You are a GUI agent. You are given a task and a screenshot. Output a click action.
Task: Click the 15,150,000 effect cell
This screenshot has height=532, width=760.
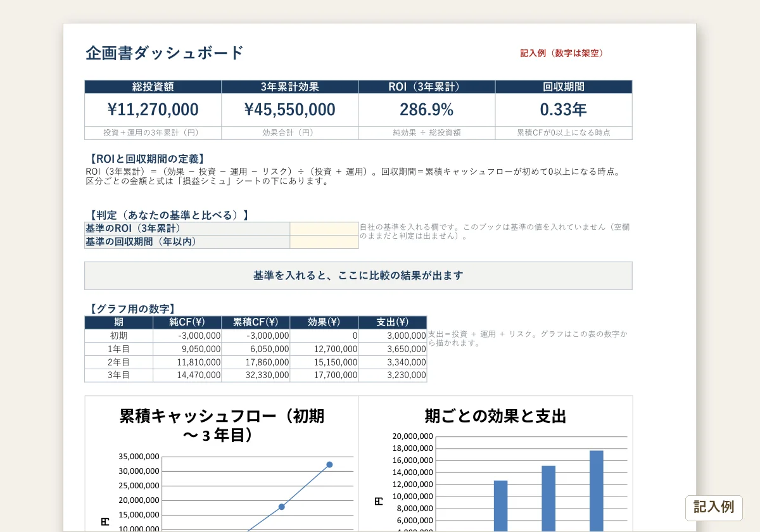pyautogui.click(x=324, y=362)
